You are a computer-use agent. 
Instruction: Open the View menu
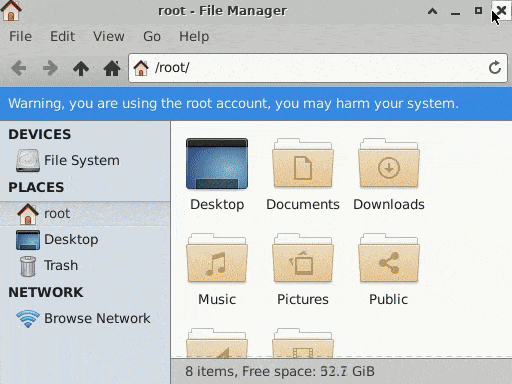pos(109,36)
